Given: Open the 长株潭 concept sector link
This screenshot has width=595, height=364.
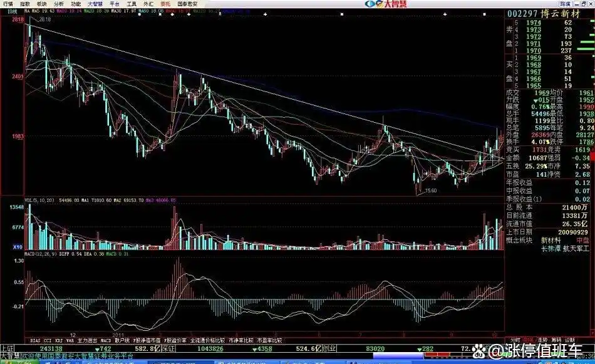Looking at the screenshot, I should pyautogui.click(x=551, y=249).
